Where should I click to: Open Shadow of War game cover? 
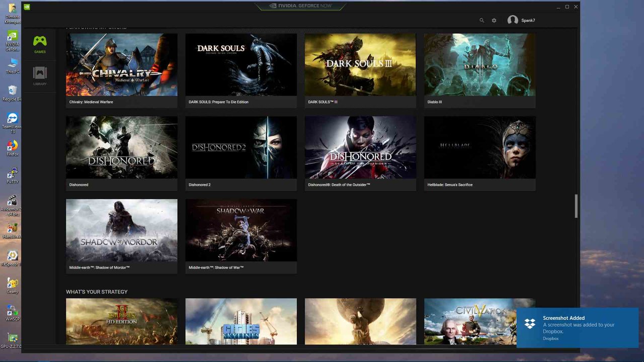(x=241, y=230)
